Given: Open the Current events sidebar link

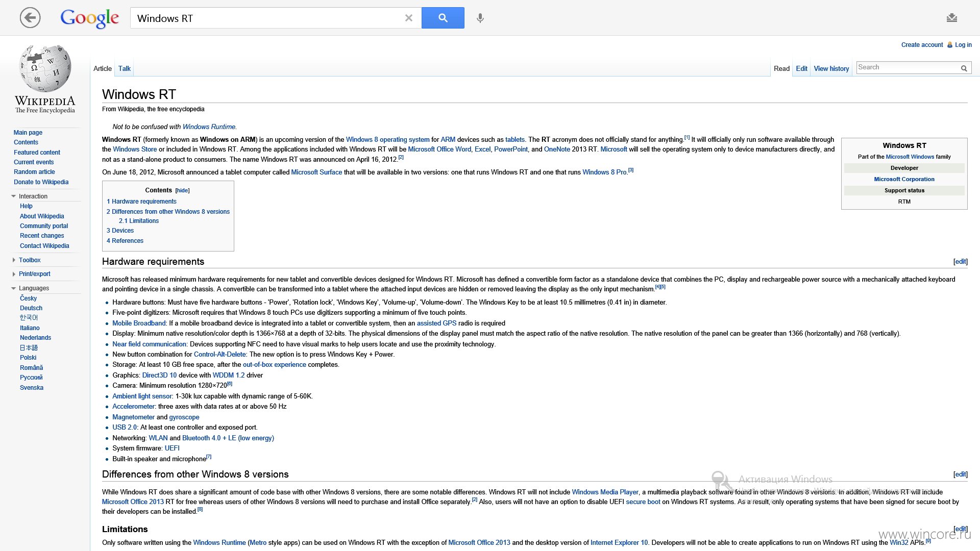Looking at the screenshot, I should coord(34,162).
